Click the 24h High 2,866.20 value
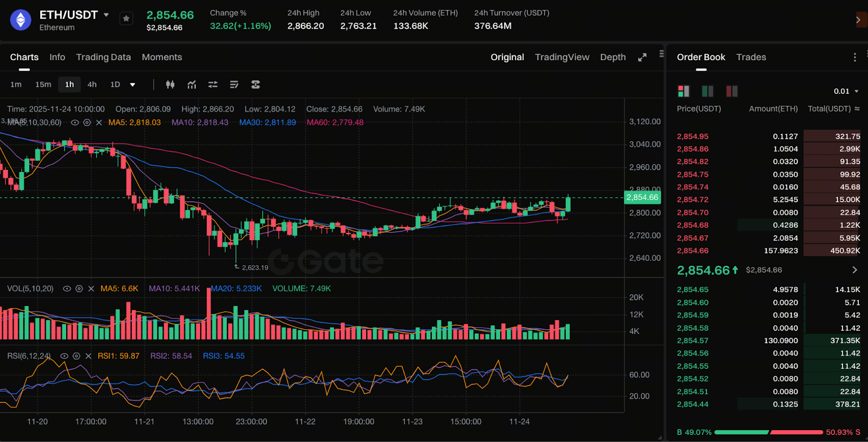Viewport: 868px width, 442px height. [x=305, y=26]
